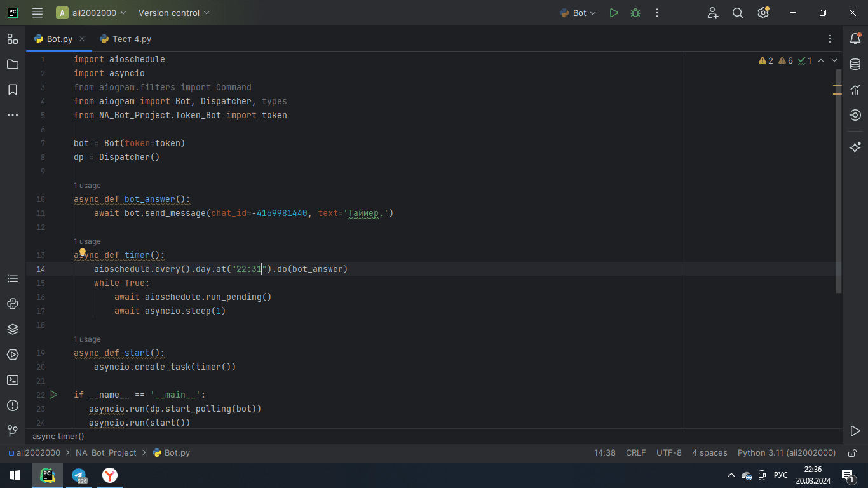
Task: Click '1 usage' hint above bot_answer
Action: 87,186
